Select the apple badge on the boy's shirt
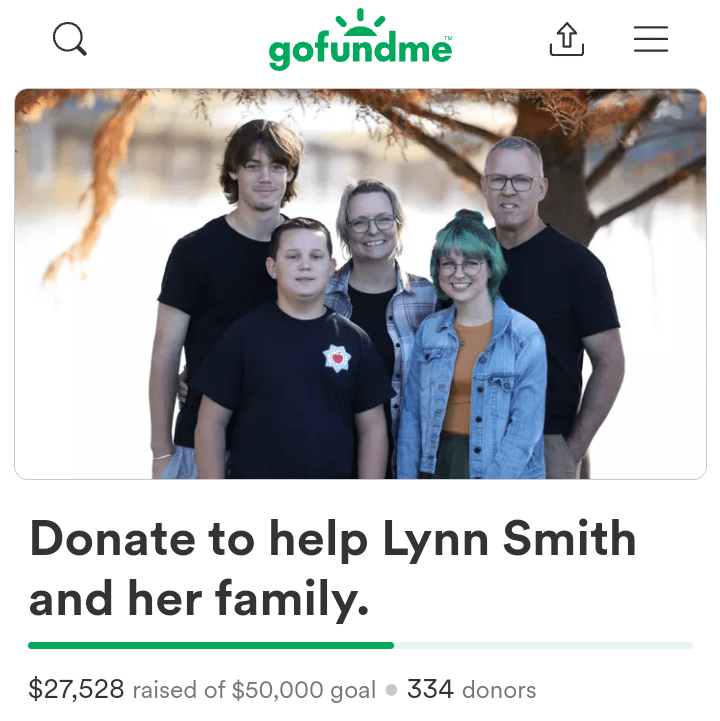This screenshot has height=721, width=720. pyautogui.click(x=337, y=358)
